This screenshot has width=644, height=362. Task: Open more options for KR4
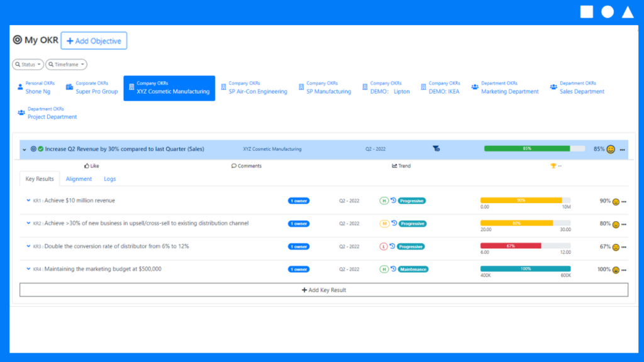point(624,270)
